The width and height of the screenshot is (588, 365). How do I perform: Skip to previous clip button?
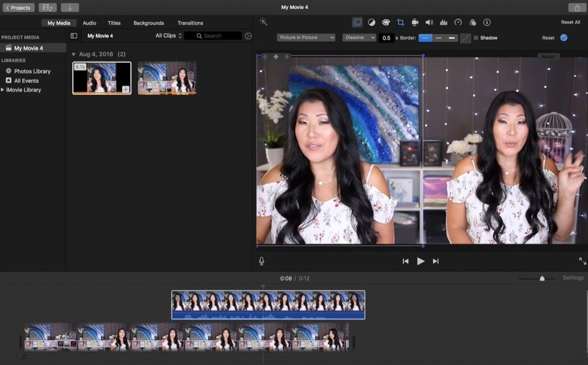406,261
